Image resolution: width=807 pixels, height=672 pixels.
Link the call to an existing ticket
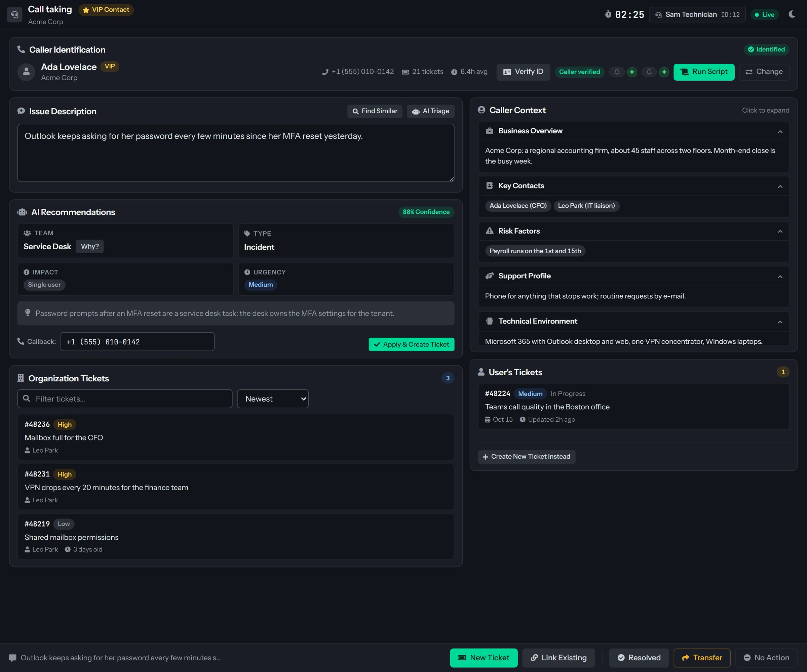click(559, 658)
